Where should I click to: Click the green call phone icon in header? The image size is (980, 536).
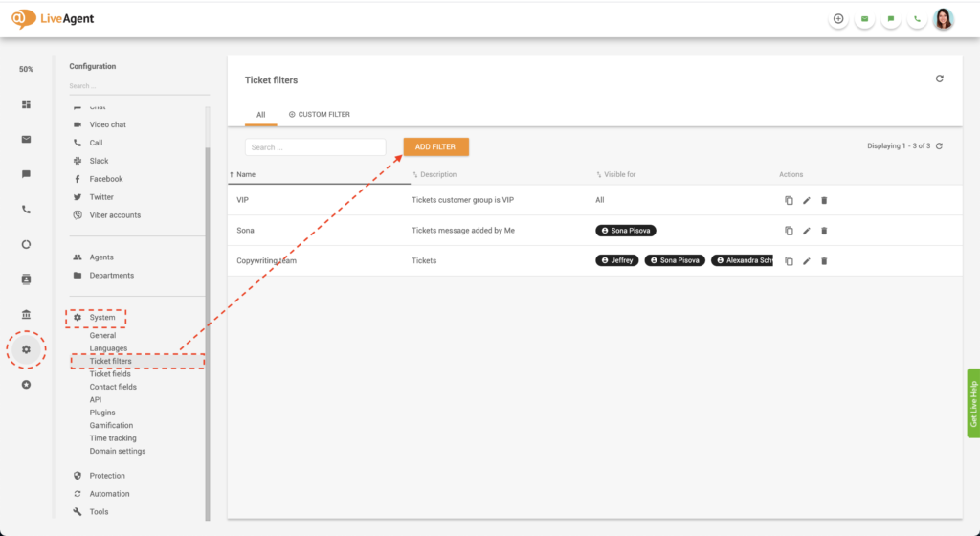918,19
